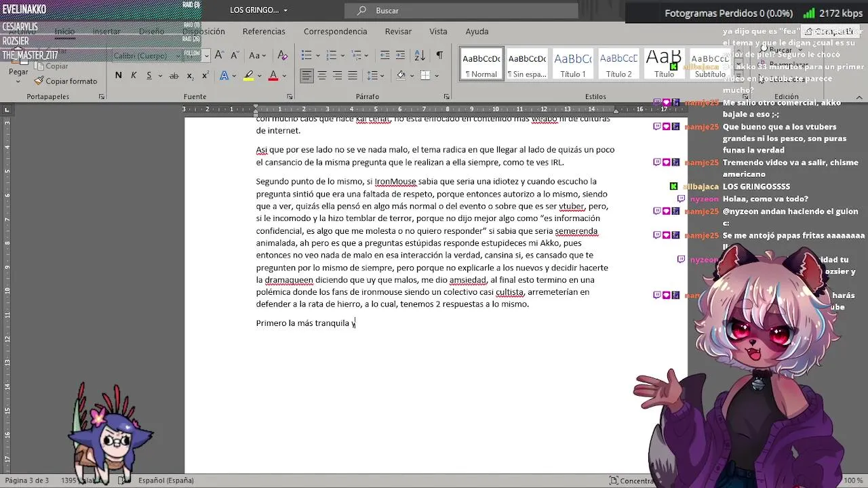868x488 pixels.
Task: Align paragraph to the right
Action: coord(337,75)
